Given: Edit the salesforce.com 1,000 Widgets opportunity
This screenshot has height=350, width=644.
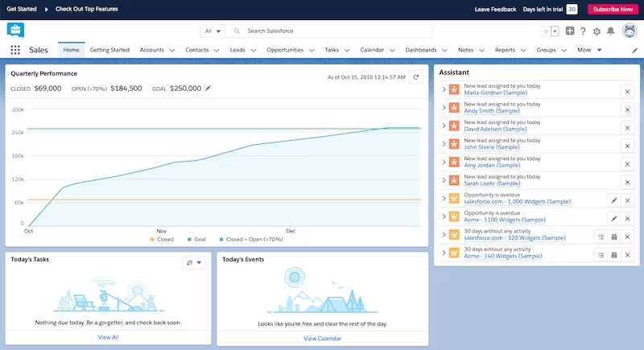Looking at the screenshot, I should click(614, 200).
